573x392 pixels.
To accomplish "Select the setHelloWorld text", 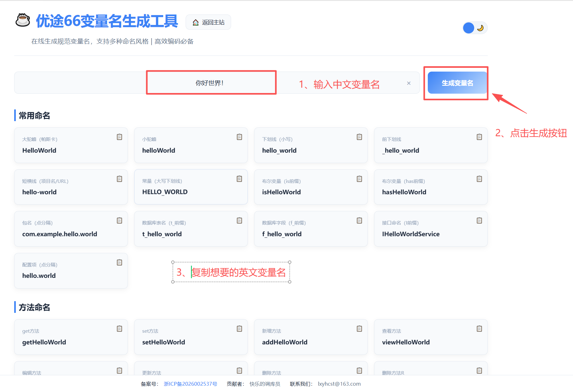I will [164, 342].
